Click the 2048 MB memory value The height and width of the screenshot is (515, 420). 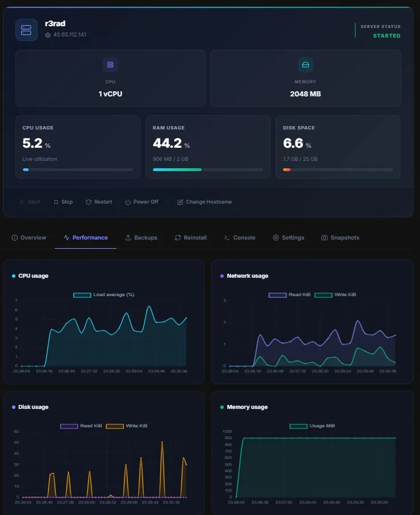pos(305,94)
